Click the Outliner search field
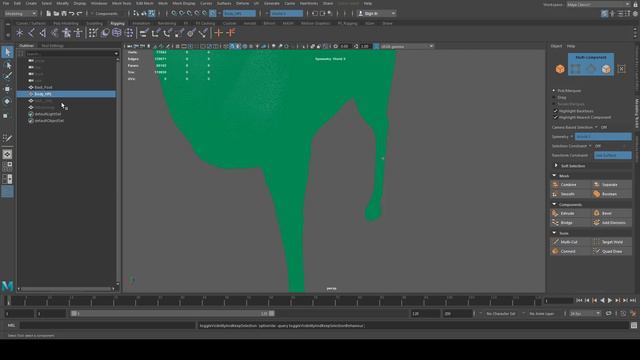640x360 pixels. tap(70, 53)
